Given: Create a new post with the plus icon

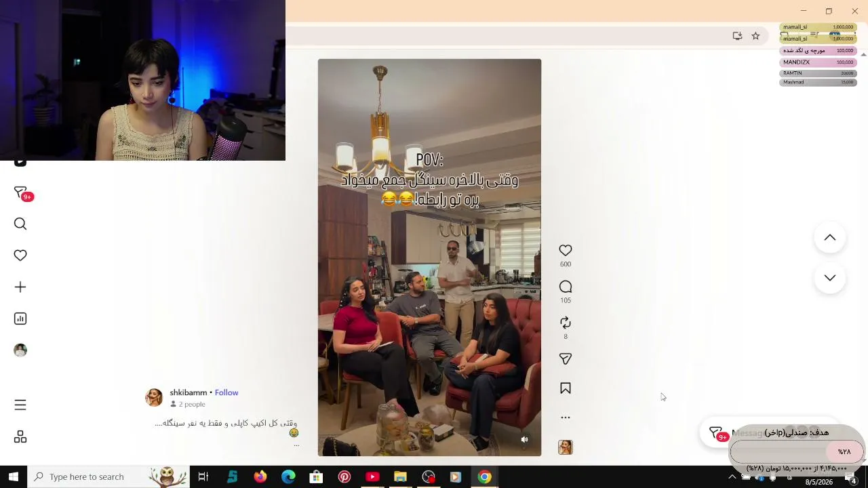Looking at the screenshot, I should (x=20, y=287).
